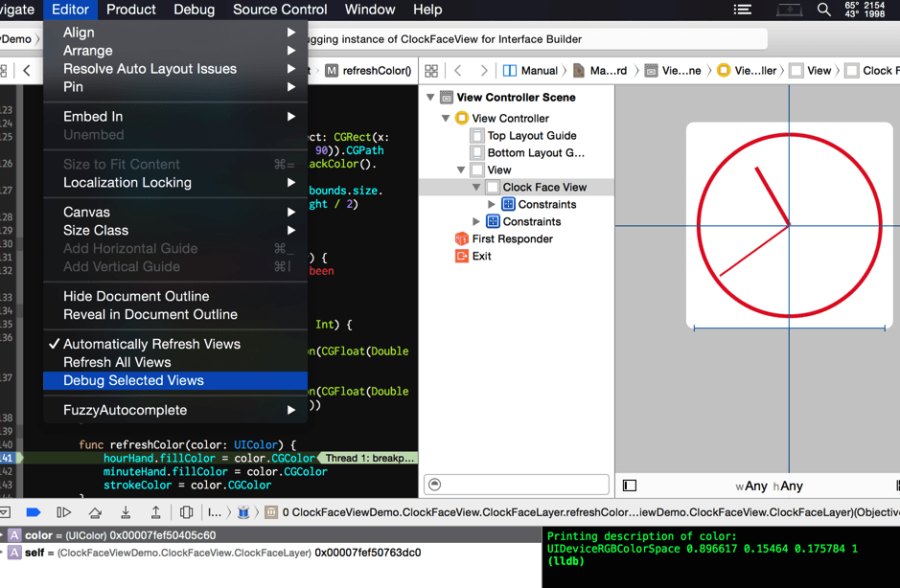Click the related items grid icon

[x=431, y=71]
